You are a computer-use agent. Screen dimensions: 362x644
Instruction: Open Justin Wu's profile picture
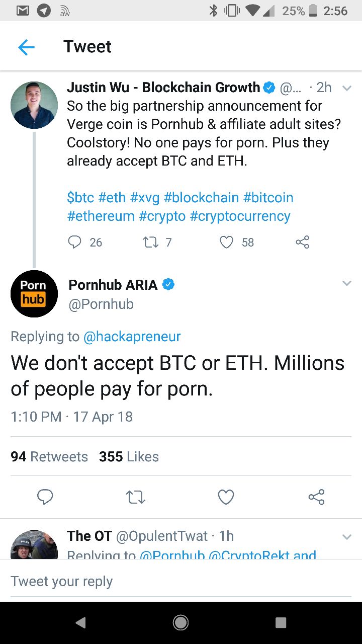[34, 105]
